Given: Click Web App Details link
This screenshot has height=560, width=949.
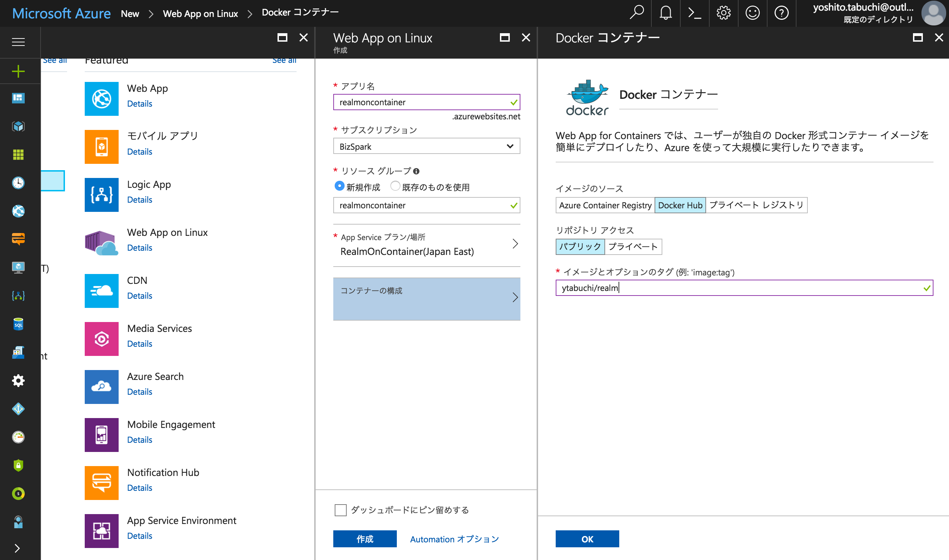Looking at the screenshot, I should click(x=139, y=103).
